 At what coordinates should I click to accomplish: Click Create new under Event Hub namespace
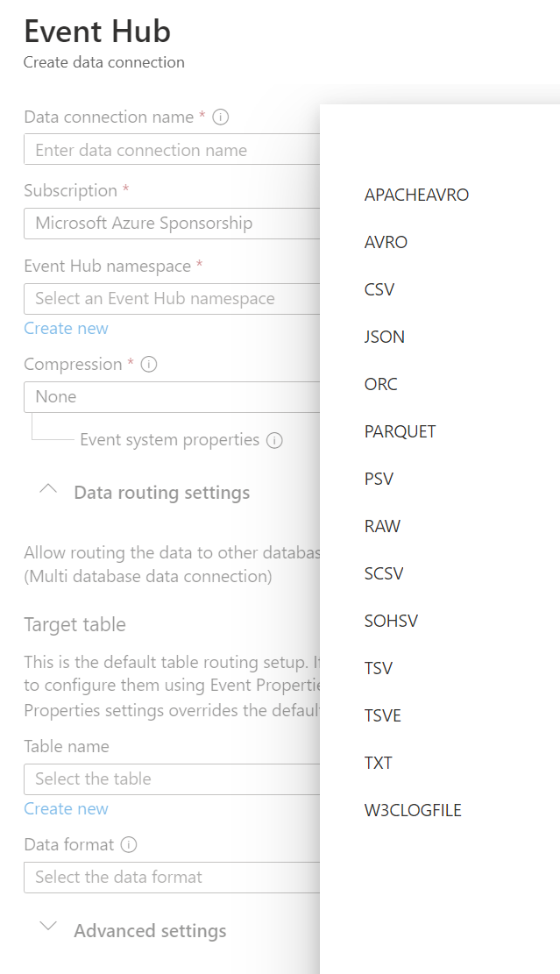[66, 329]
